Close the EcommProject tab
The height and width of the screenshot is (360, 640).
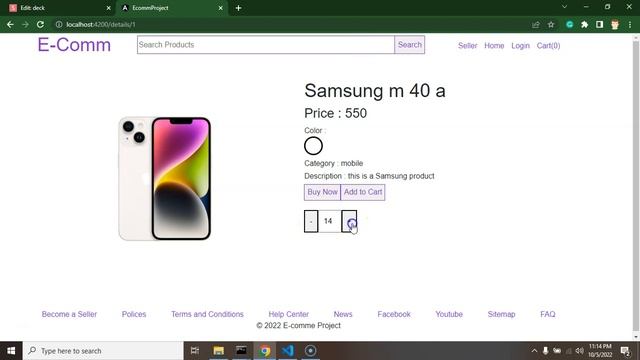coord(220,8)
